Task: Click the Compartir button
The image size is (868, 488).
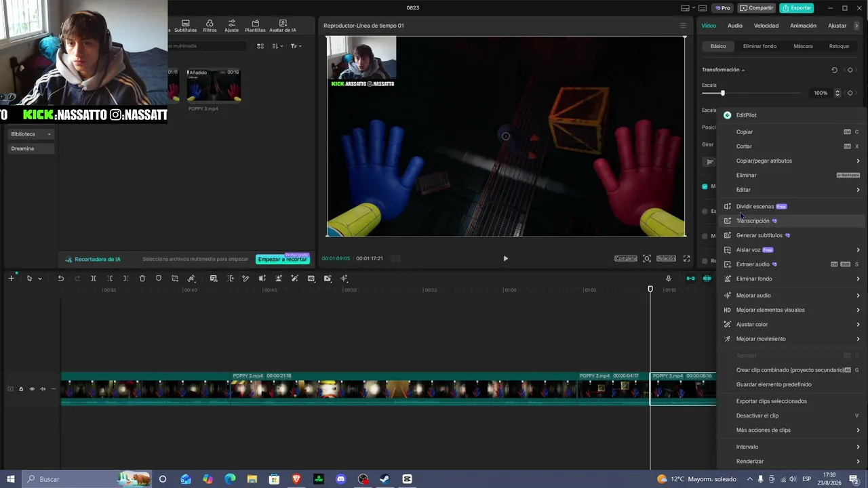Action: [x=757, y=8]
